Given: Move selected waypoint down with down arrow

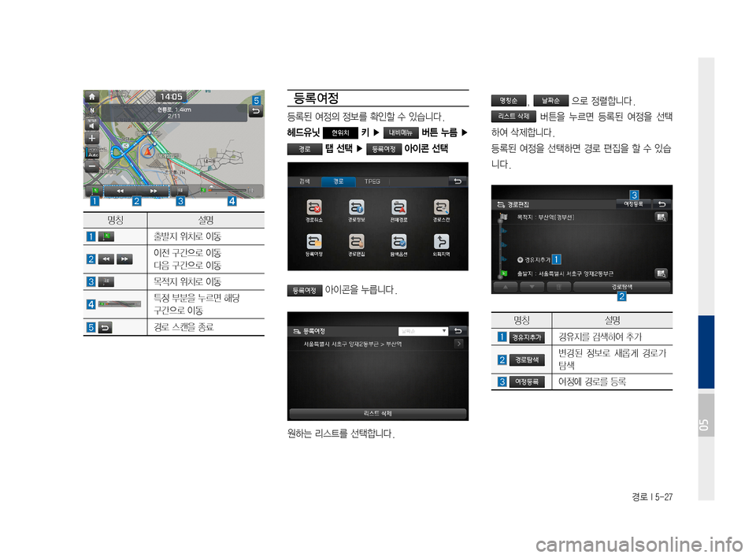Looking at the screenshot, I should [532, 287].
